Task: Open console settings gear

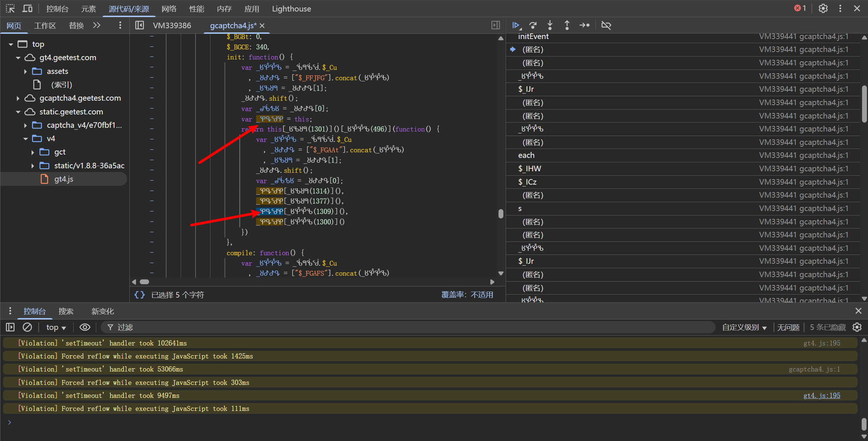Action: pos(857,327)
